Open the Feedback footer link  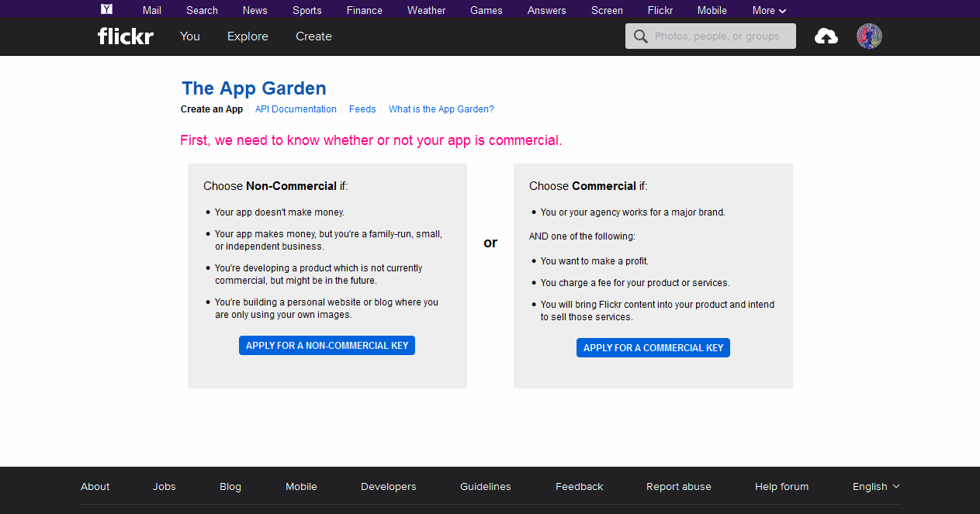[x=580, y=487]
